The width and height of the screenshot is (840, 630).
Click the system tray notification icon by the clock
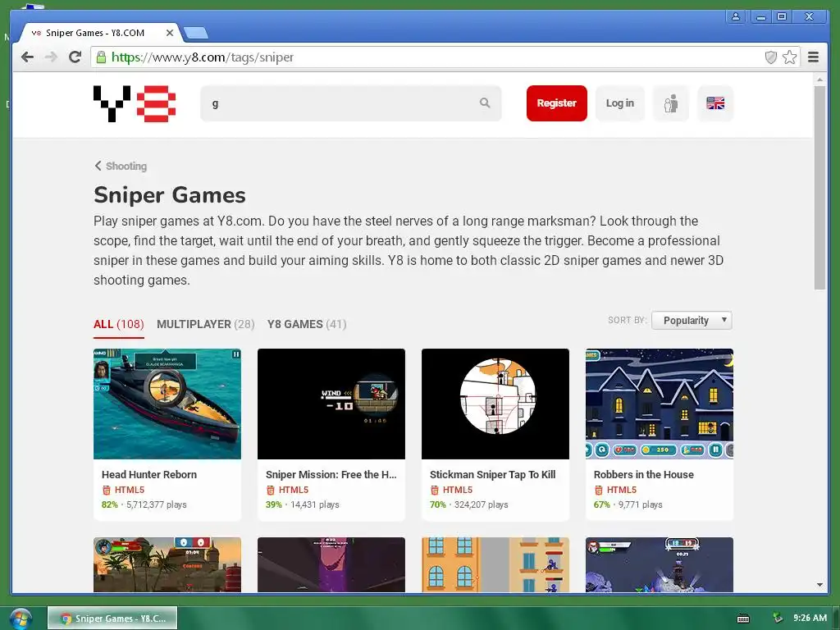point(778,619)
